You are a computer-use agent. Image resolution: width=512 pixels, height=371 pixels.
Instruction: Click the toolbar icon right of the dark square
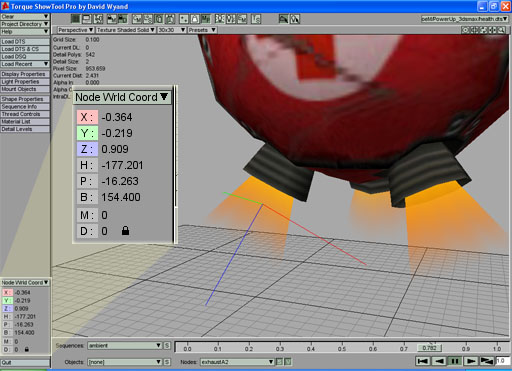coord(87,19)
